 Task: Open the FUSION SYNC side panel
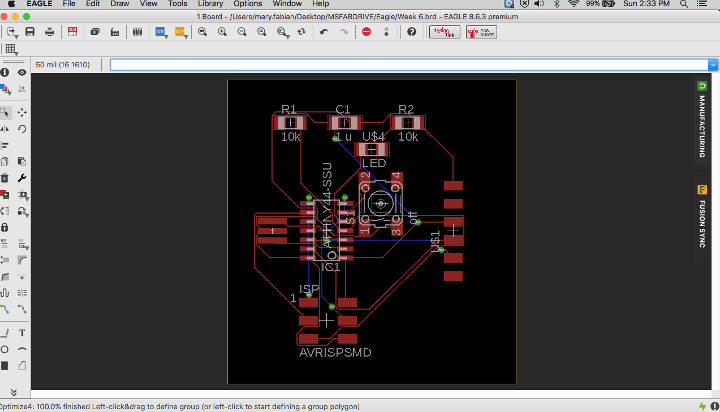[x=702, y=217]
